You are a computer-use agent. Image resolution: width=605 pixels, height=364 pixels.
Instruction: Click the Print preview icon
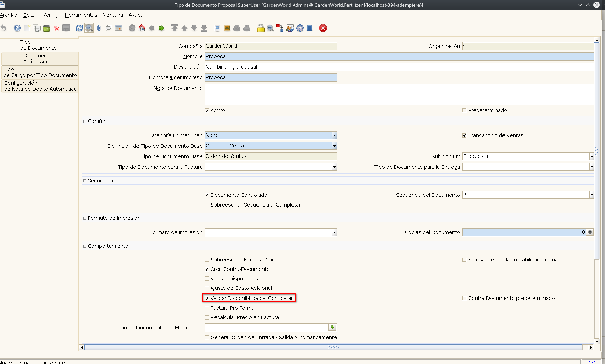pyautogui.click(x=237, y=28)
